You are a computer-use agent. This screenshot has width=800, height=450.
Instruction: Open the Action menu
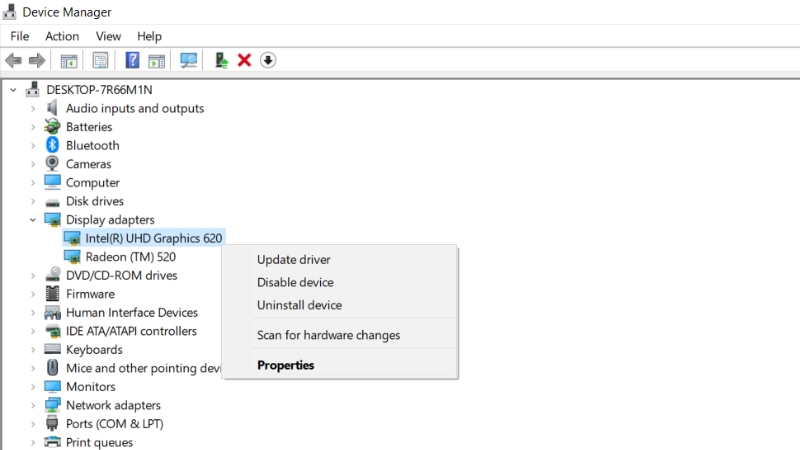click(62, 36)
